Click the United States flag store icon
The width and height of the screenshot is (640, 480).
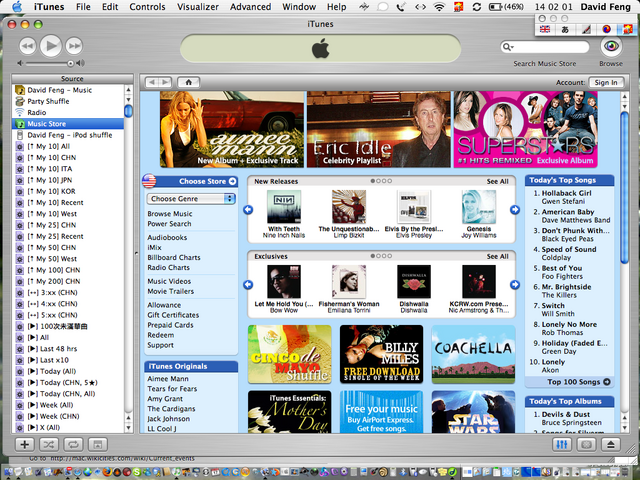(149, 181)
